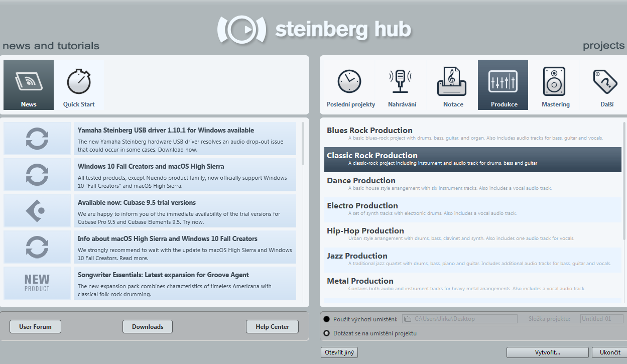This screenshot has width=627, height=364.
Task: Enable the Použít výchozí umístění option
Action: pos(327,319)
